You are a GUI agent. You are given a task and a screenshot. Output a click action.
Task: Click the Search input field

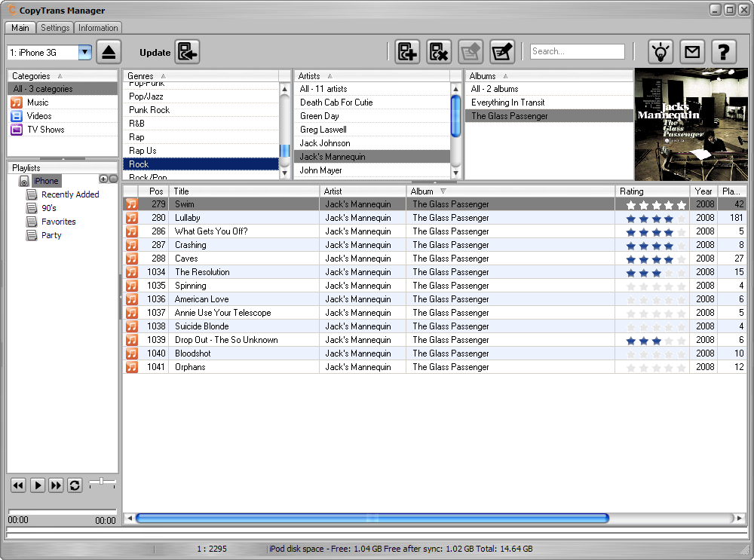click(x=577, y=51)
